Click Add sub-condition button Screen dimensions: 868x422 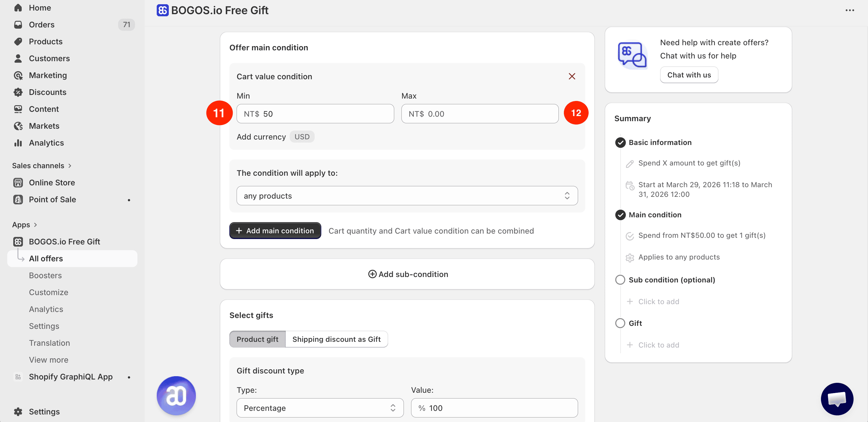[x=408, y=274]
